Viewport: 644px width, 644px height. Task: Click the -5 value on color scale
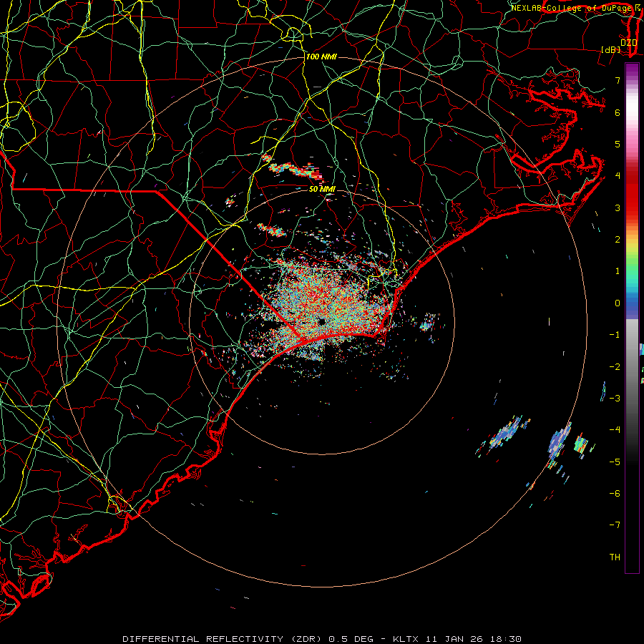coord(615,462)
